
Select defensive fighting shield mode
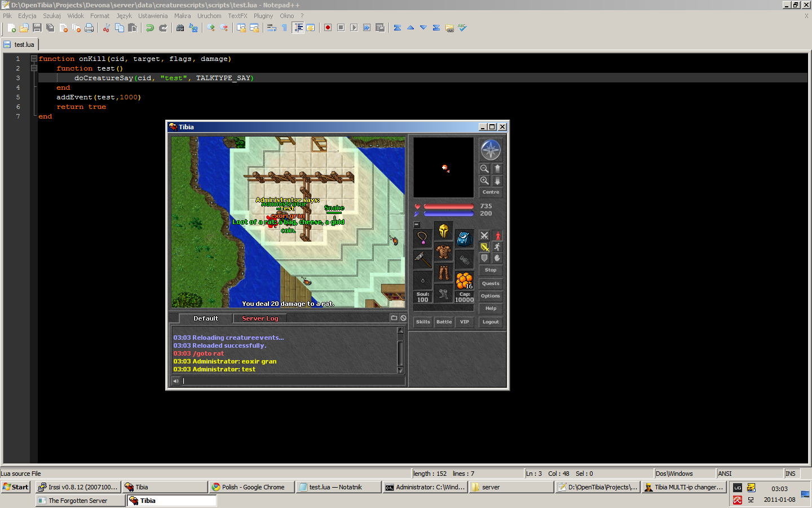pyautogui.click(x=484, y=258)
